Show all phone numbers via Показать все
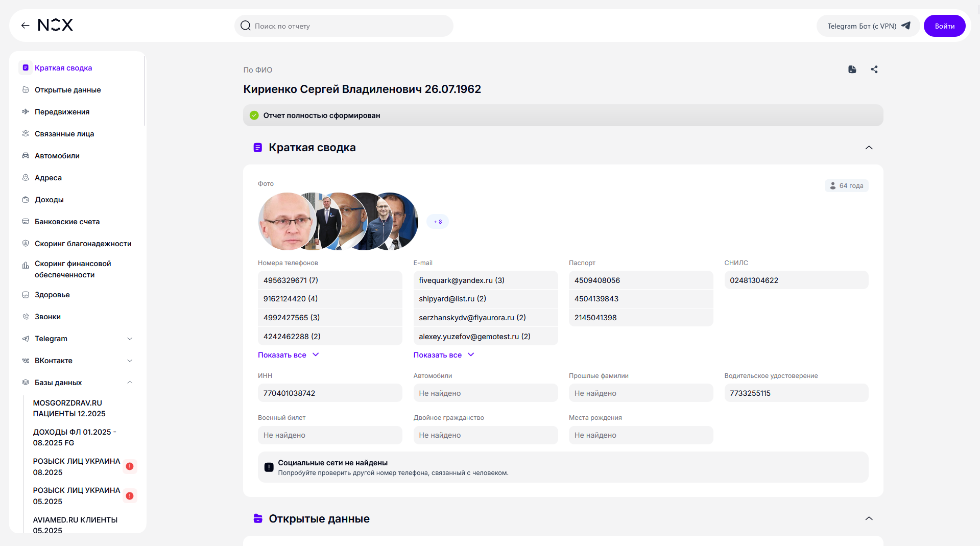The height and width of the screenshot is (546, 980). pos(288,355)
